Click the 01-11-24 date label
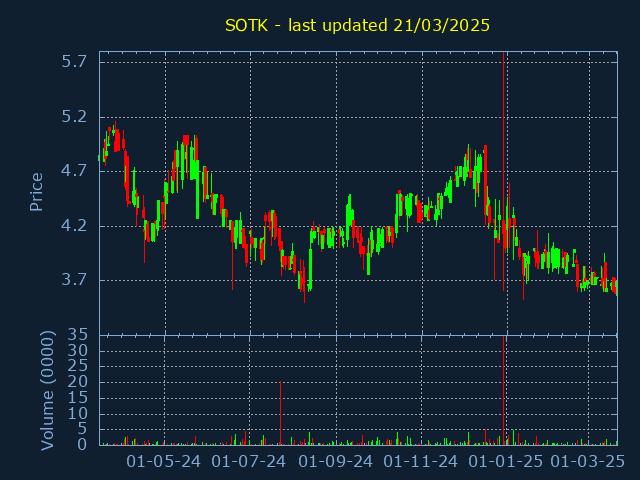 click(421, 462)
